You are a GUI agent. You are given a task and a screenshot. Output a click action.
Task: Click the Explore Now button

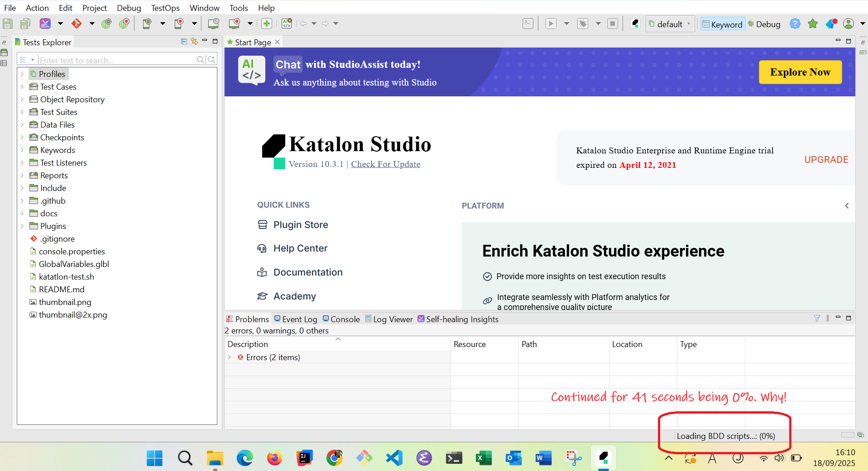pyautogui.click(x=800, y=72)
